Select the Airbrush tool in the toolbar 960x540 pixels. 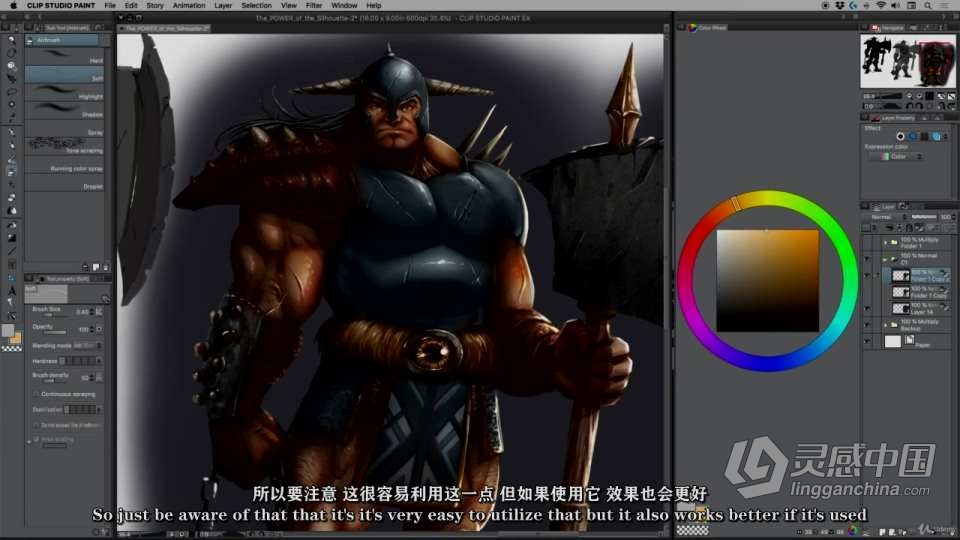coord(11,172)
